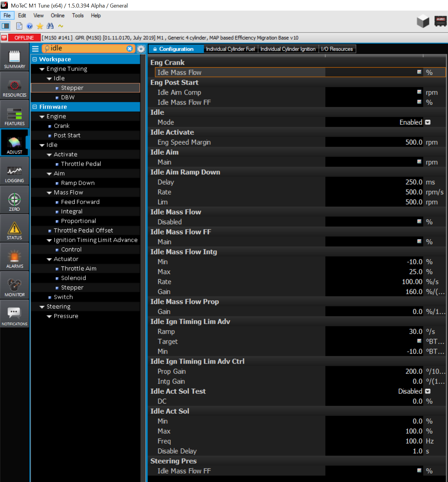Select Throttle Pedal Offset tree item
The width and height of the screenshot is (448, 482).
pos(83,230)
